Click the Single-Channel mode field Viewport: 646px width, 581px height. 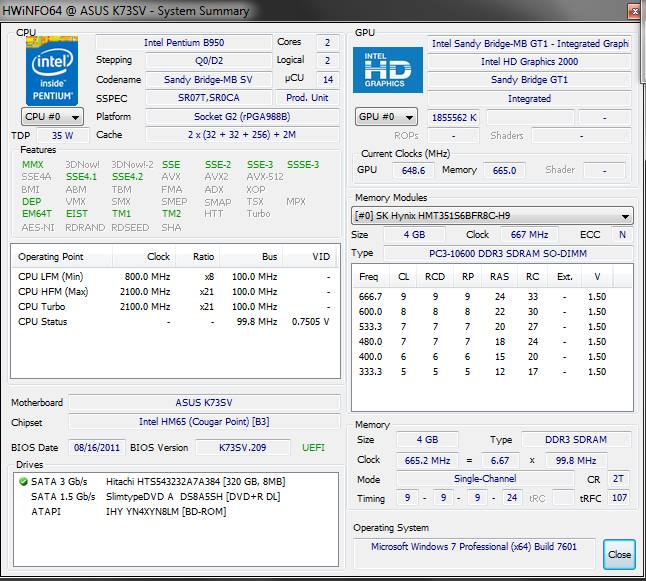pos(485,479)
